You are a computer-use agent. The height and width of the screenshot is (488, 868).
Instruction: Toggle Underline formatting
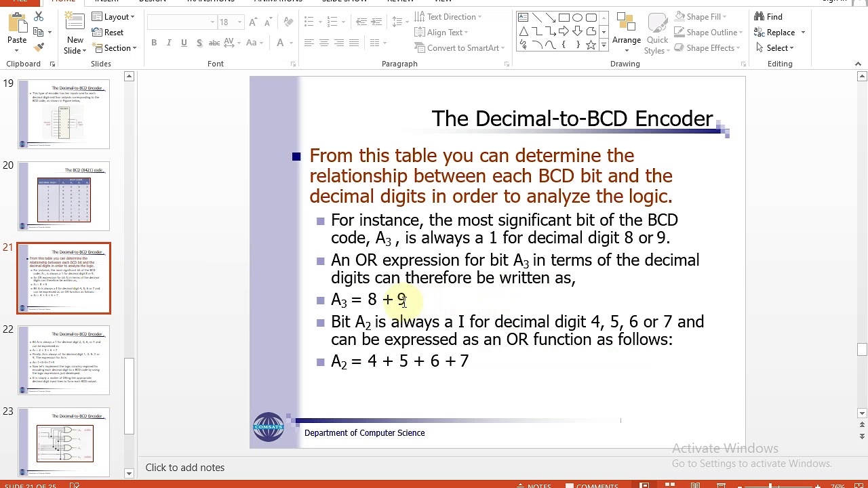[184, 43]
